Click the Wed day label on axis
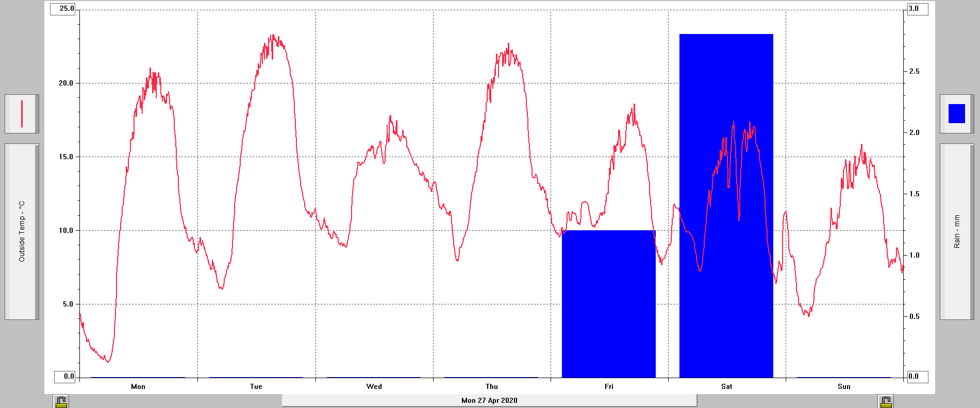Image resolution: width=980 pixels, height=408 pixels. (374, 386)
